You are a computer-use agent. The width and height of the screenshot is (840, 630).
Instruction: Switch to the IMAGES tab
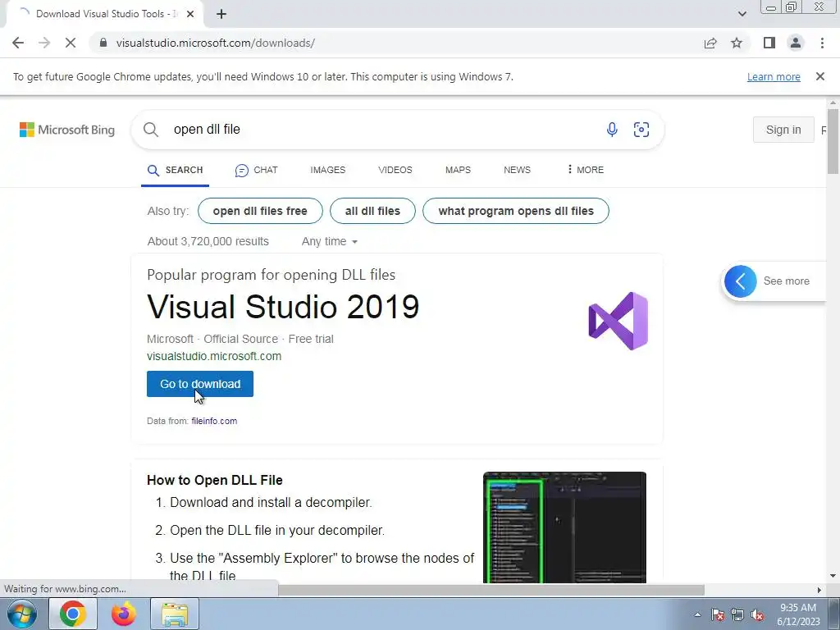pyautogui.click(x=328, y=170)
